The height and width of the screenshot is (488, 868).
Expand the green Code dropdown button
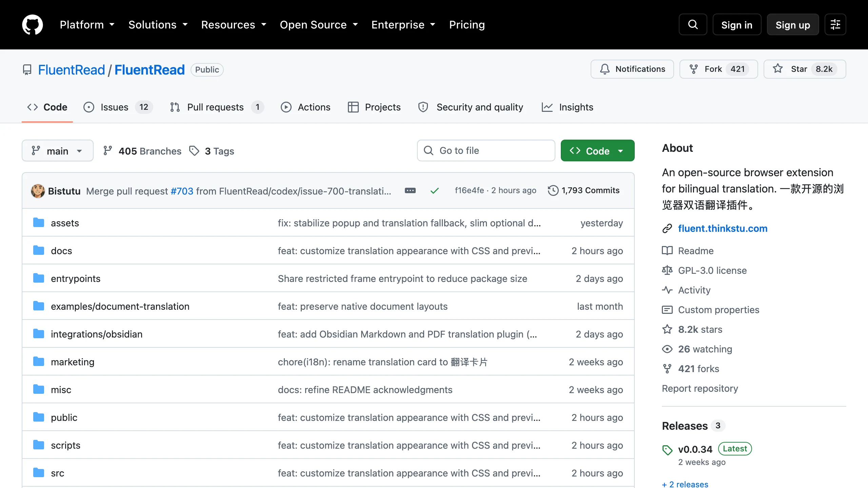597,150
